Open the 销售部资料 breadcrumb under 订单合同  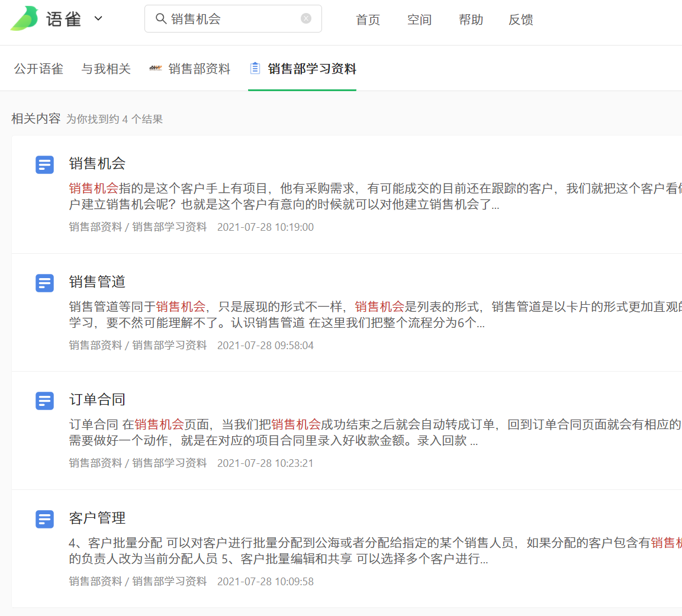pyautogui.click(x=95, y=462)
